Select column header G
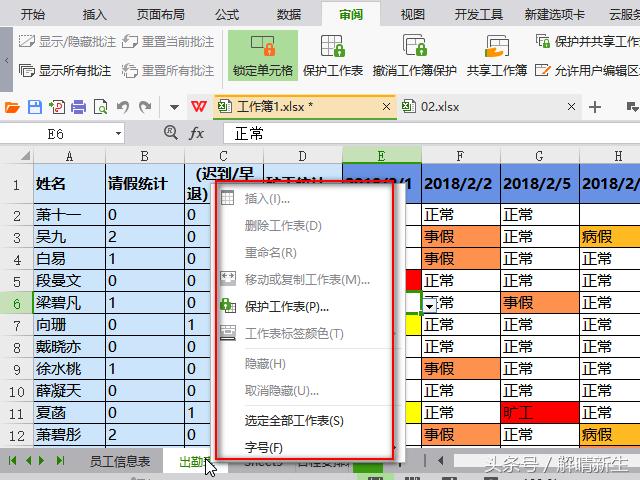640x480 pixels. pos(539,156)
